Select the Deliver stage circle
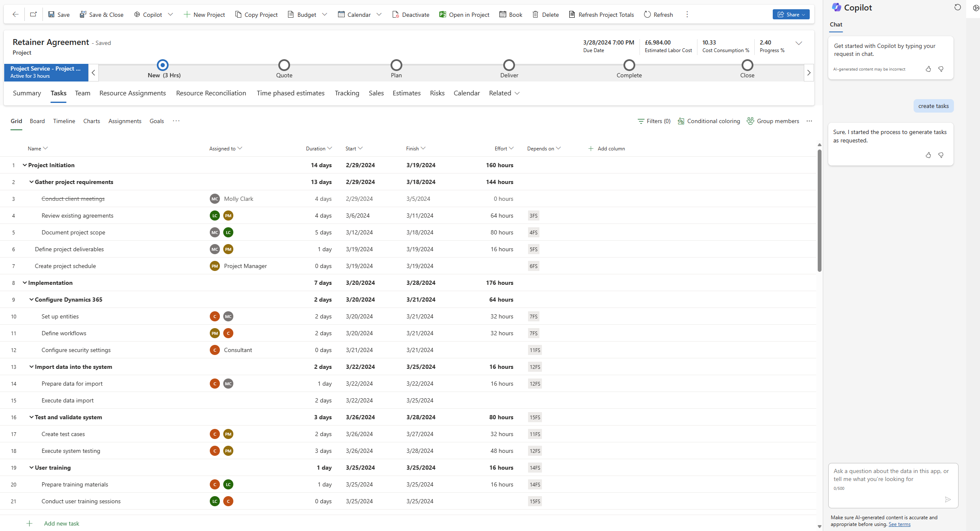The width and height of the screenshot is (980, 531). 509,65
